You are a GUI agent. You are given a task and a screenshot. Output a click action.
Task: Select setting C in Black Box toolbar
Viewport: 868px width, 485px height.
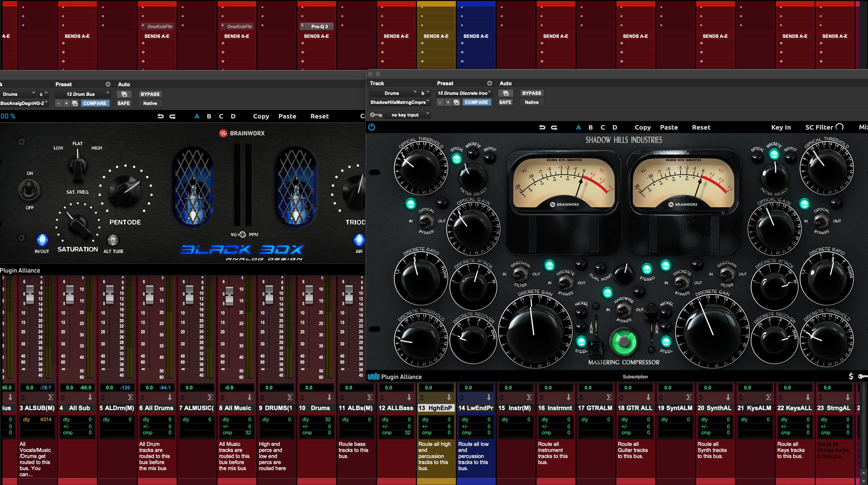point(221,116)
